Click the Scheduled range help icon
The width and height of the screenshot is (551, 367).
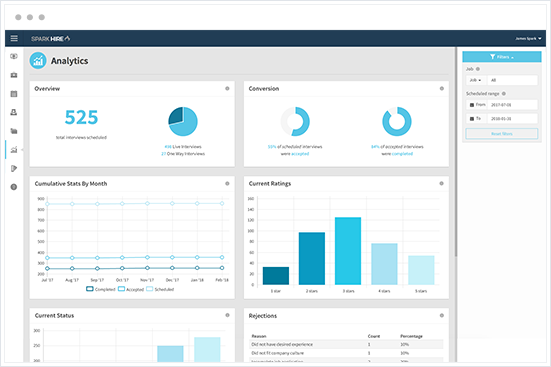tap(504, 94)
